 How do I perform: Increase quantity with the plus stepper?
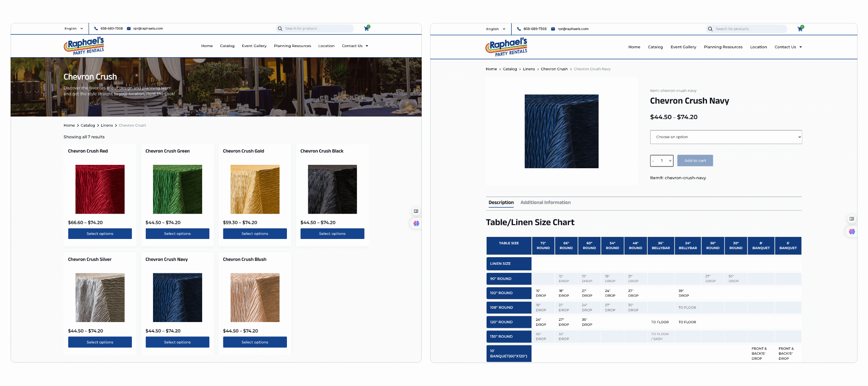tap(670, 161)
